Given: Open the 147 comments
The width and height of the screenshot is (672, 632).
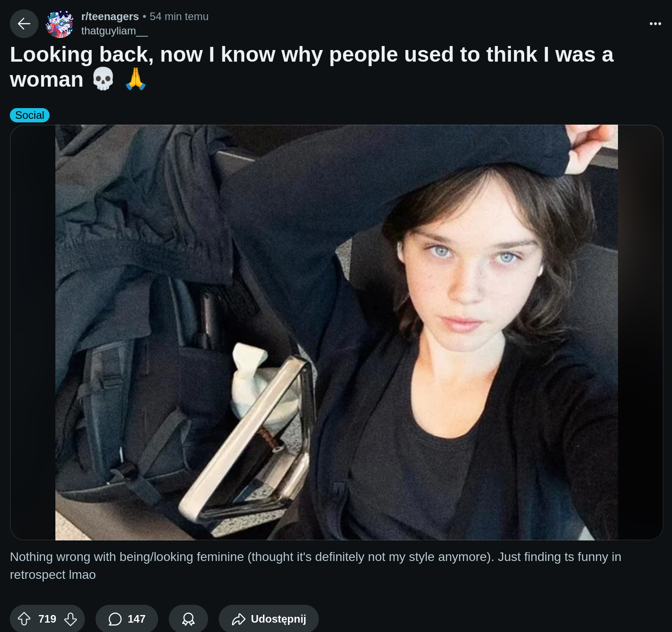Looking at the screenshot, I should tap(127, 619).
